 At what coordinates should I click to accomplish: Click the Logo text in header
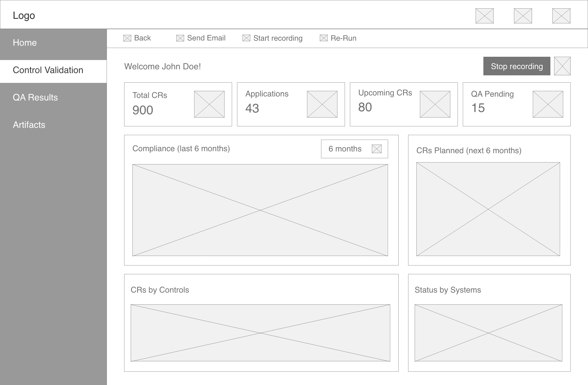tap(24, 16)
